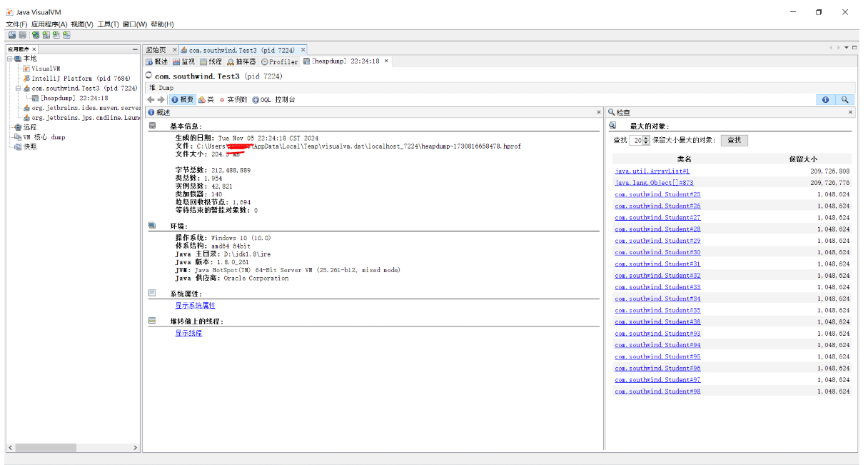Screen dimensions: 868x465
Task: Open com.southwind.Student#30 link
Action: coord(657,252)
